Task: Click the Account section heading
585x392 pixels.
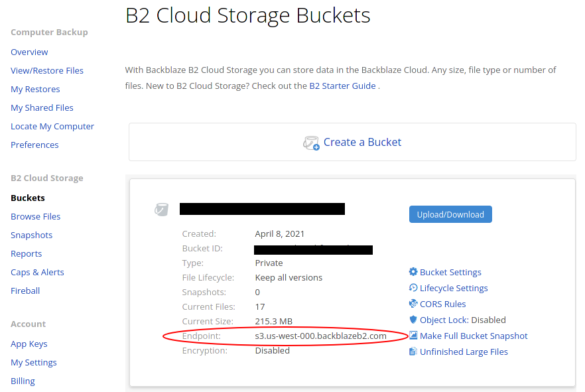Action: point(28,324)
